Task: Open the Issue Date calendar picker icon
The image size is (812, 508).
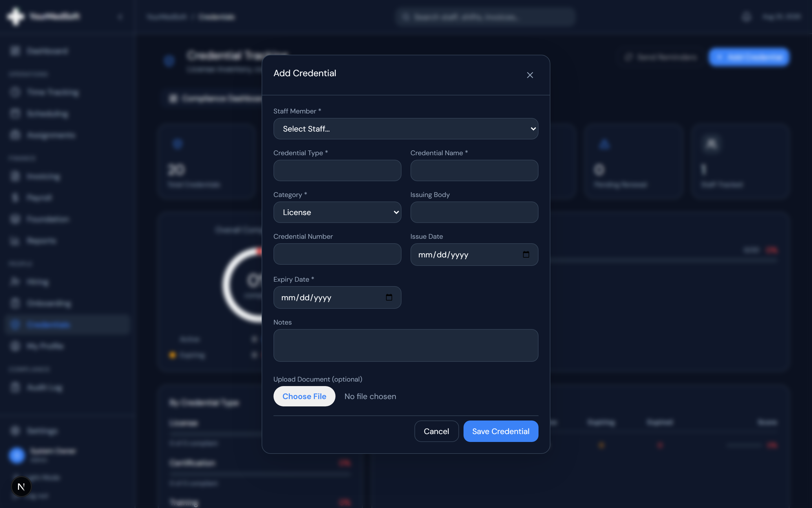Action: click(526, 254)
